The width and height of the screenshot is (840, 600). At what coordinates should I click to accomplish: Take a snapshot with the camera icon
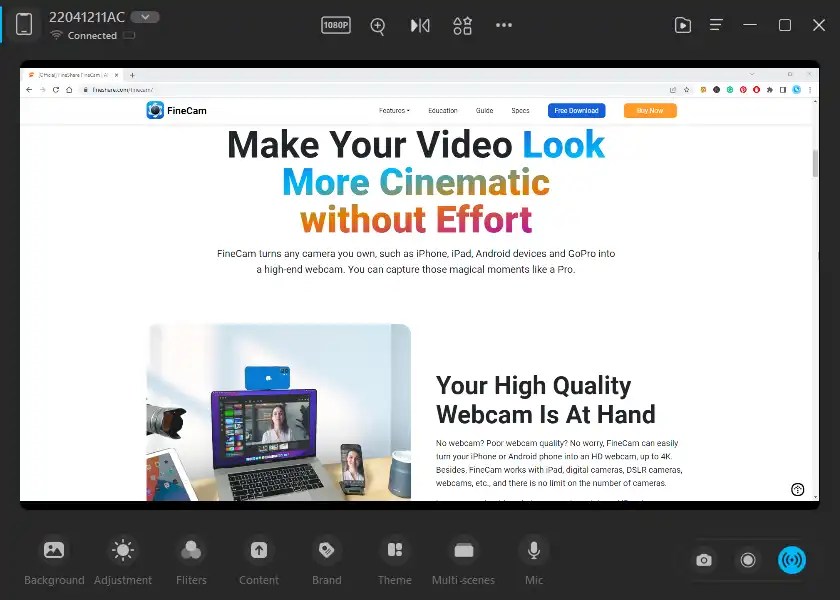tap(704, 560)
